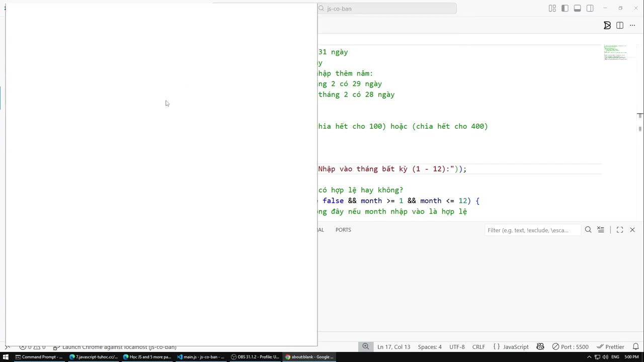
Task: Open OBS 31.1.2 from taskbar
Action: click(255, 357)
